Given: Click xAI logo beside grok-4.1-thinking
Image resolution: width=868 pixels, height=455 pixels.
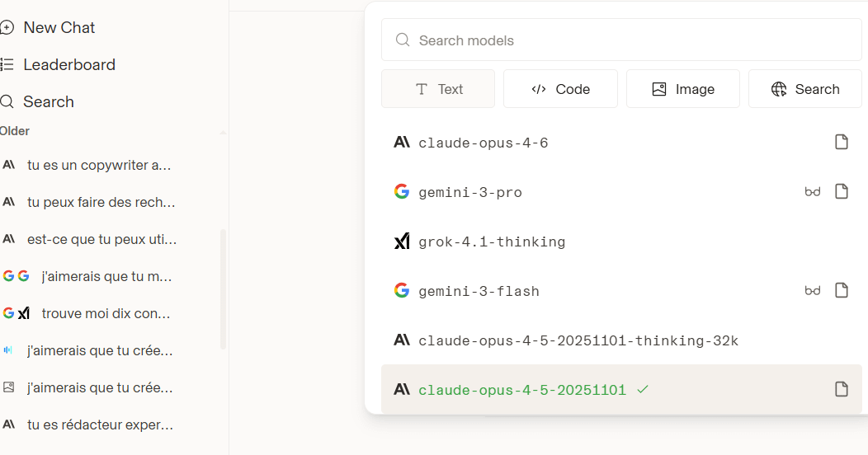Looking at the screenshot, I should pyautogui.click(x=402, y=241).
